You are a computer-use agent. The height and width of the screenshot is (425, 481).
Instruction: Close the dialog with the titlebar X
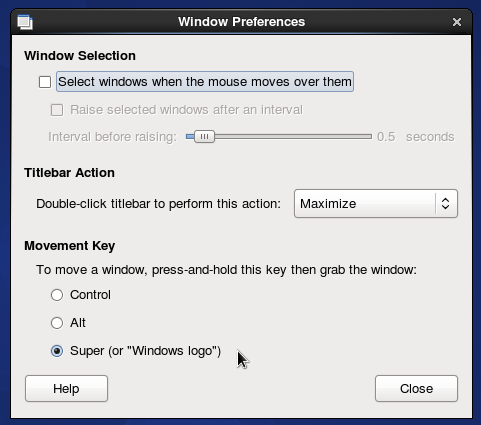click(x=457, y=22)
